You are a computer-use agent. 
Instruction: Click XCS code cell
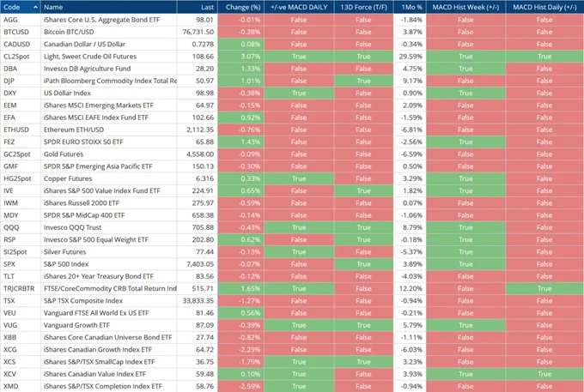(x=21, y=362)
